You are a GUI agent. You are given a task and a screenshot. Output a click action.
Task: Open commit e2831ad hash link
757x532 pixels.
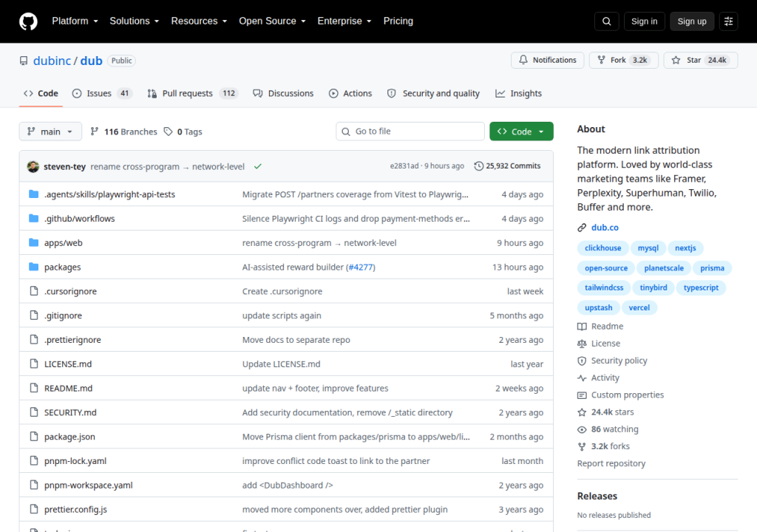[x=404, y=166]
